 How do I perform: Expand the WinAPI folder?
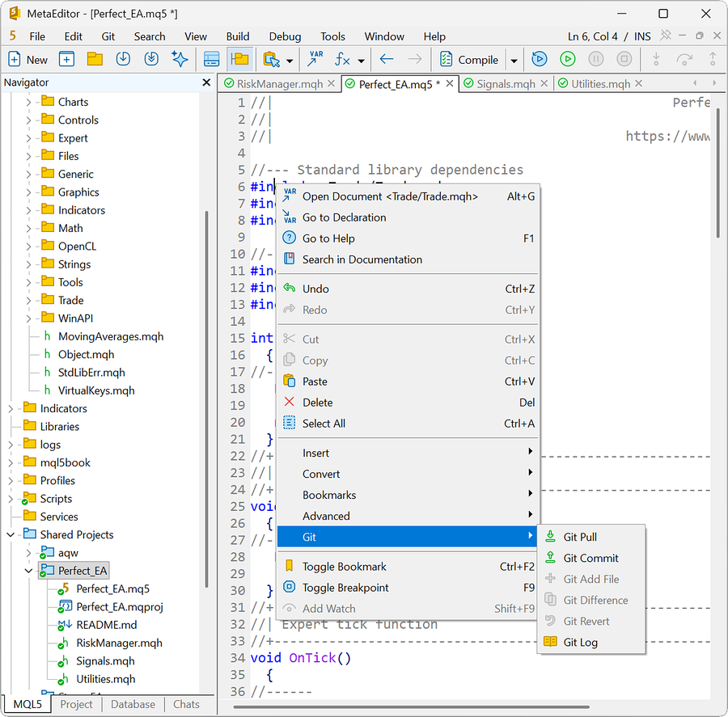(29, 318)
